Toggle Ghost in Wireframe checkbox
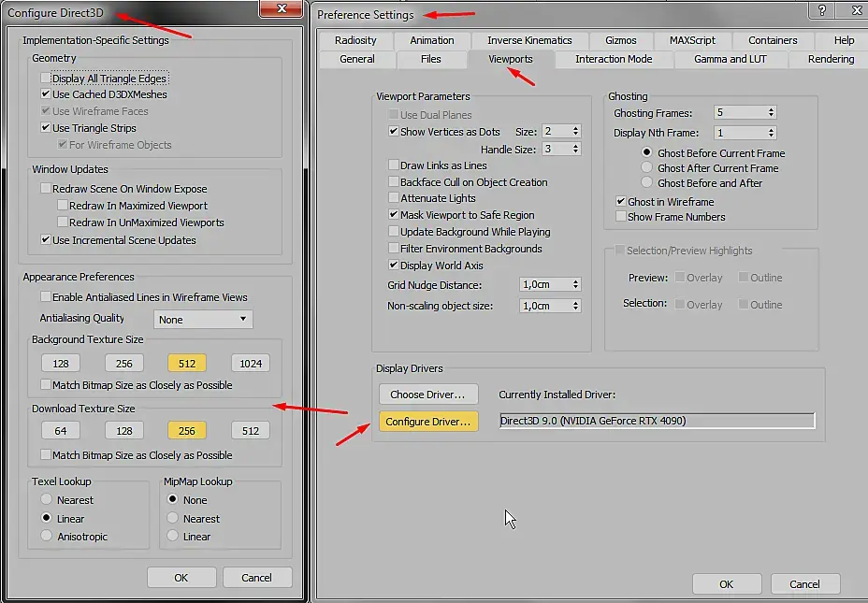868x603 pixels. 620,201
